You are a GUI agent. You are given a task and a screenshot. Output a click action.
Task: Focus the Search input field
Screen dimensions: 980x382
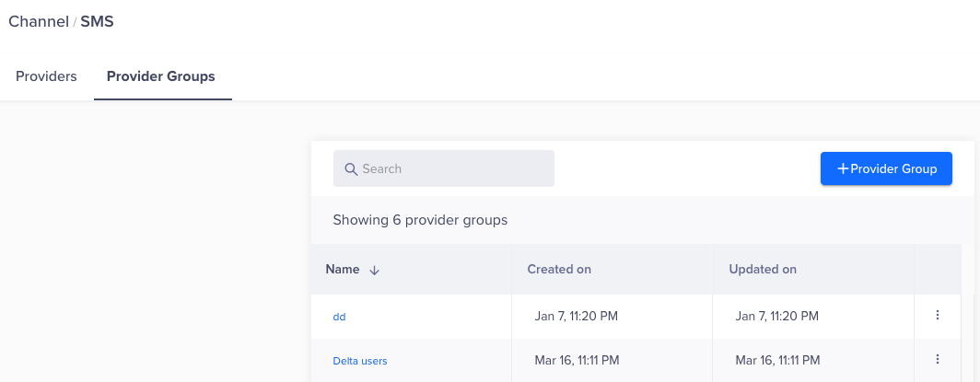click(x=451, y=169)
